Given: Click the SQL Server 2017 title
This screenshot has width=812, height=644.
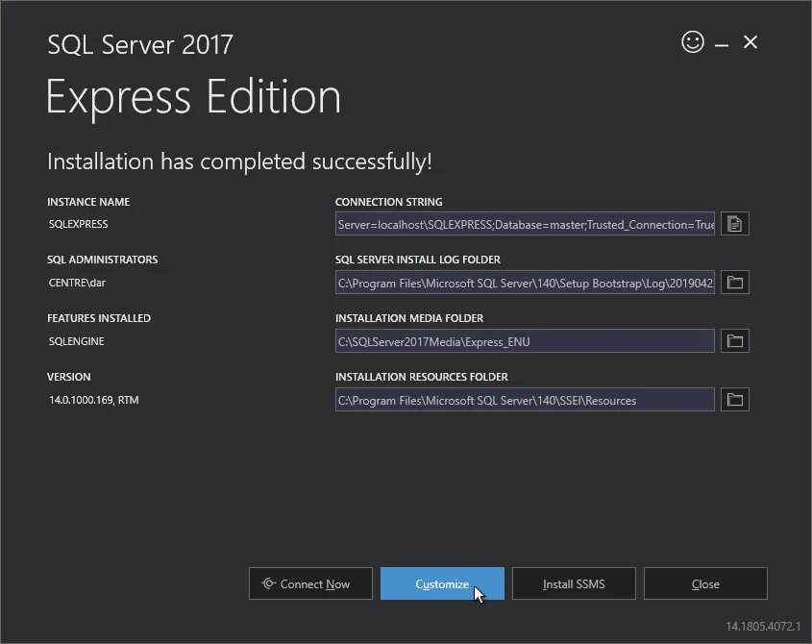Looking at the screenshot, I should [x=140, y=44].
